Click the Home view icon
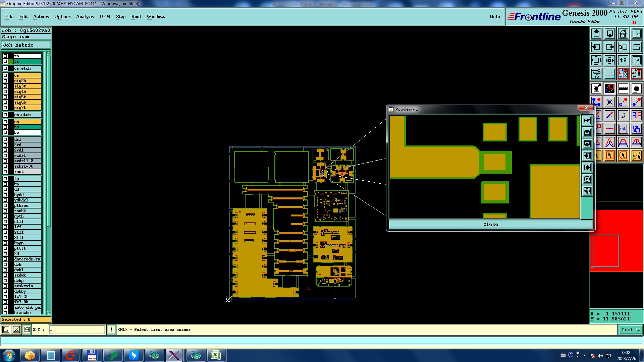Image resolution: width=644 pixels, height=362 pixels. pyautogui.click(x=623, y=34)
